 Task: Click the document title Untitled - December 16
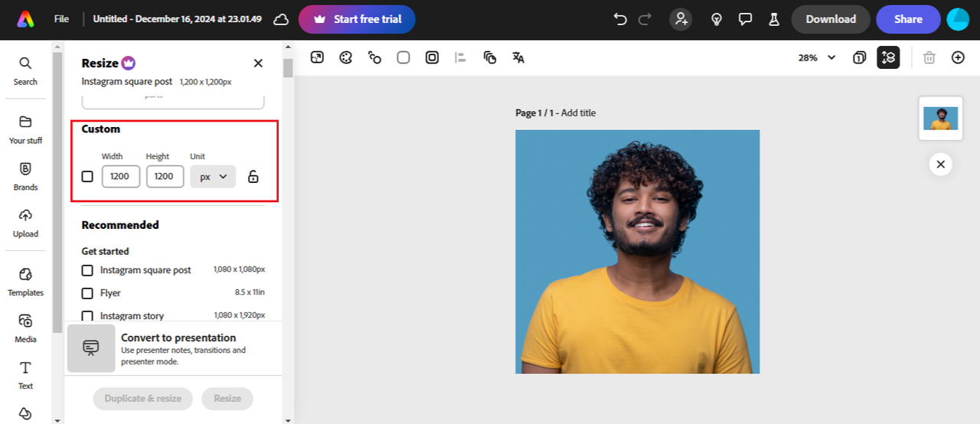tap(178, 19)
